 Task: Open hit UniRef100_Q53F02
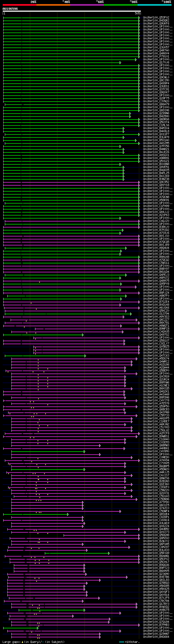156,18
